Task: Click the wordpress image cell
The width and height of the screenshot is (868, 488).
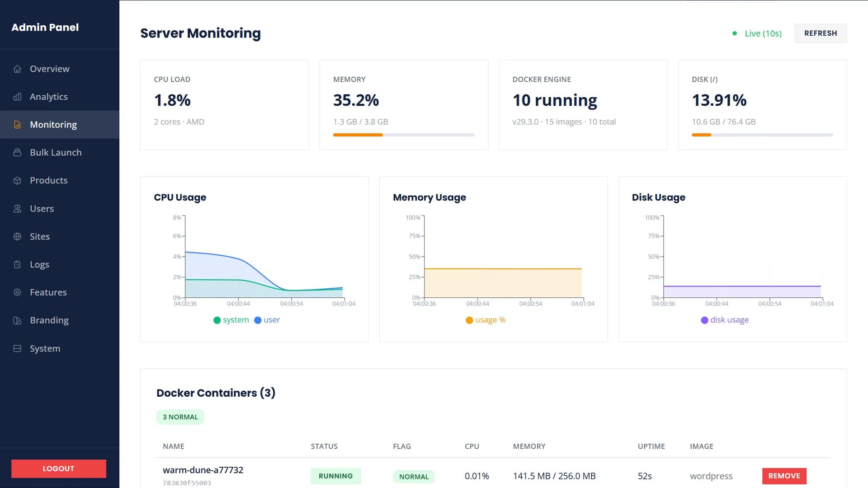Action: (x=711, y=476)
